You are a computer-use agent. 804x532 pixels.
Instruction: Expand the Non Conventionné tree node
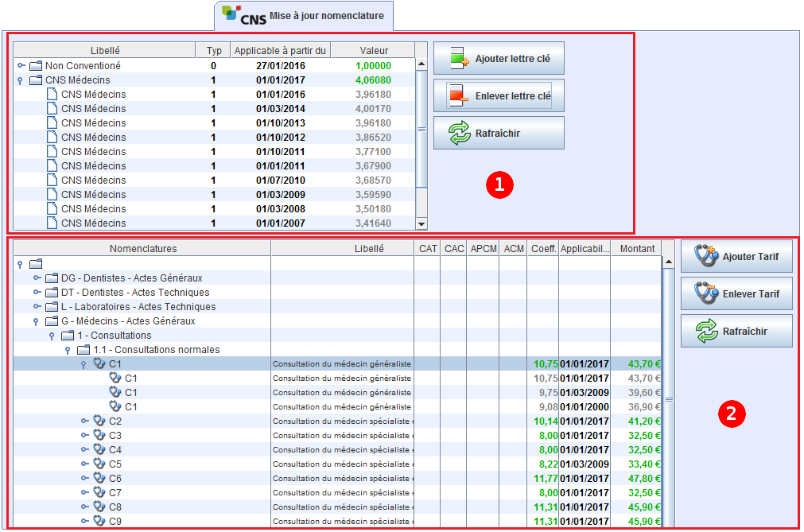21,66
